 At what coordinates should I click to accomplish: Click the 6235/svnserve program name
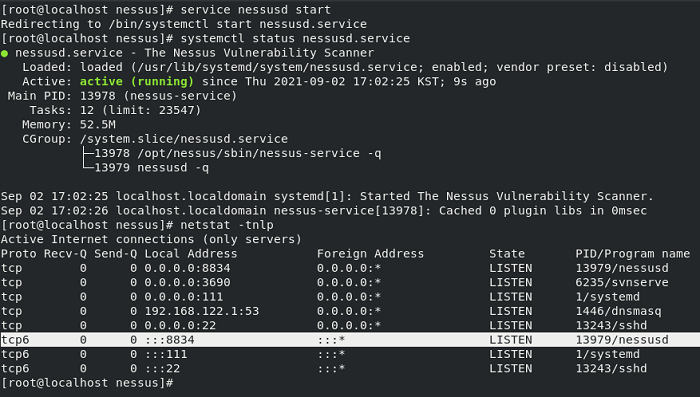coord(622,283)
